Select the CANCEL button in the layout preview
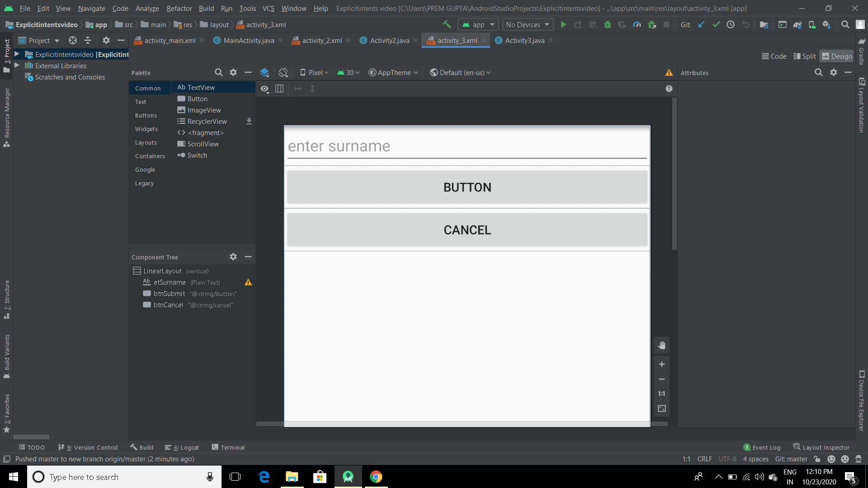Screen dimensions: 868x488 pyautogui.click(x=467, y=230)
